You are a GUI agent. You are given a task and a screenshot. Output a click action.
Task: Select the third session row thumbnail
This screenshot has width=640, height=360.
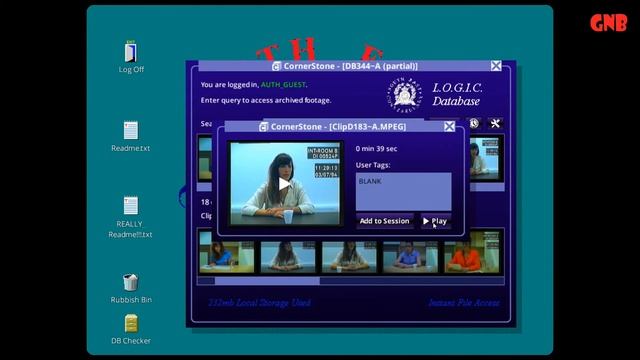pyautogui.click(x=349, y=257)
